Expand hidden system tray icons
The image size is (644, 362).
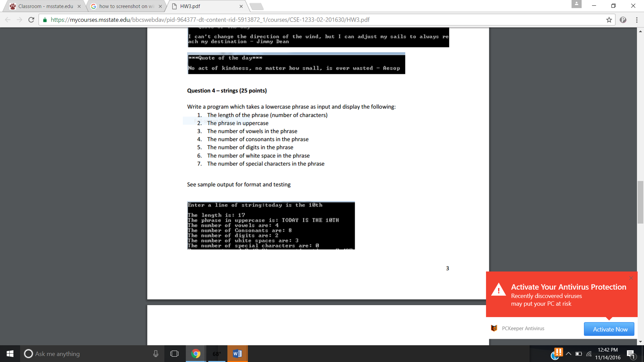pos(568,354)
